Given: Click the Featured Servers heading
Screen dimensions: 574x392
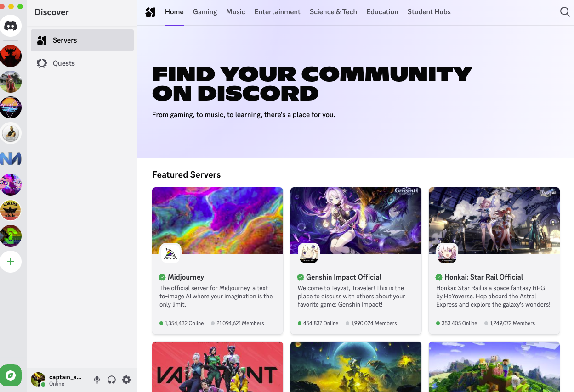Looking at the screenshot, I should click(x=186, y=175).
